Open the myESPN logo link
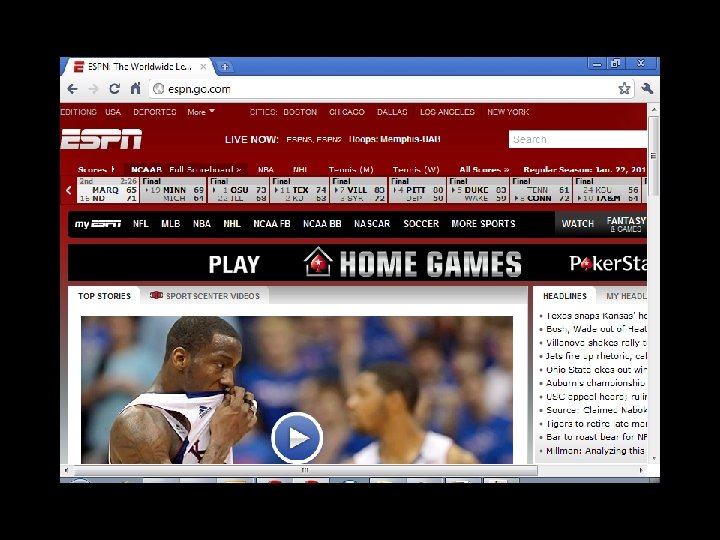The width and height of the screenshot is (720, 540). (98, 224)
